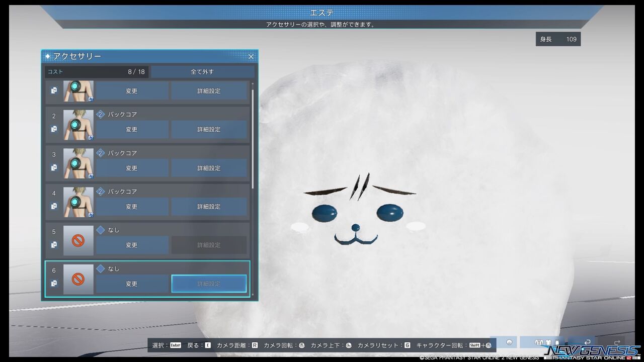Click copy icon for slot 5
Viewport: 644px width, 362px height.
click(x=54, y=245)
